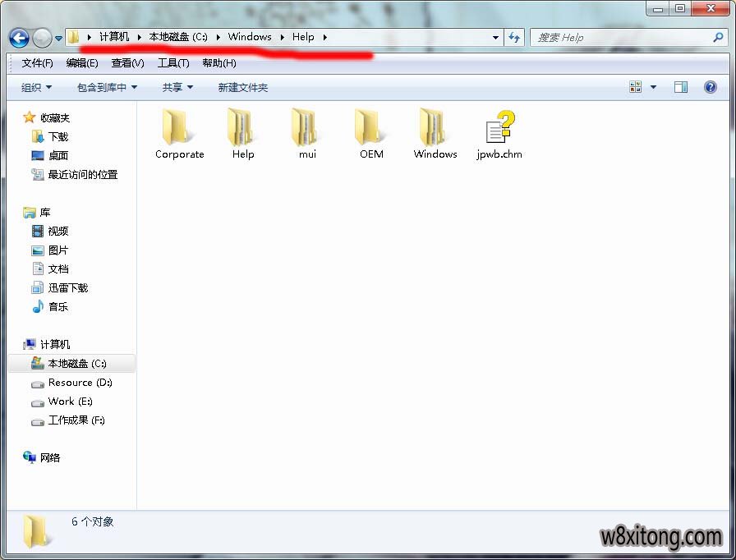Click the back navigation arrow
The image size is (736, 560).
click(18, 37)
